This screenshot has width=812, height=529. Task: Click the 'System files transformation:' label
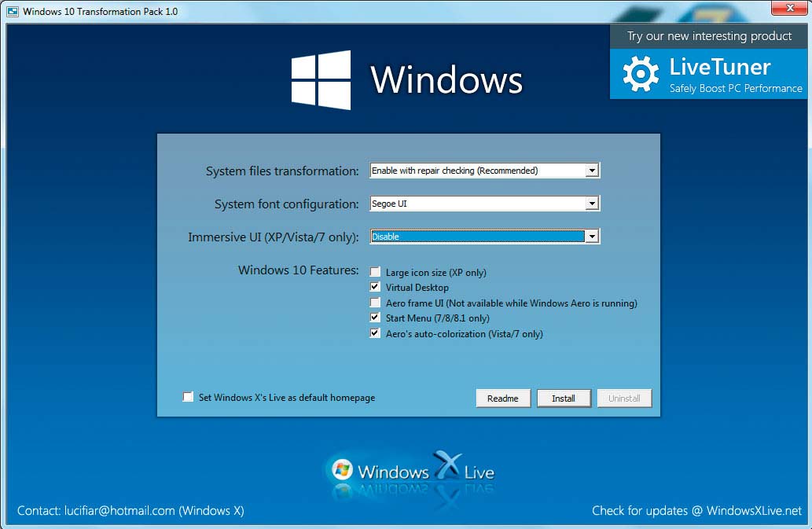(282, 171)
